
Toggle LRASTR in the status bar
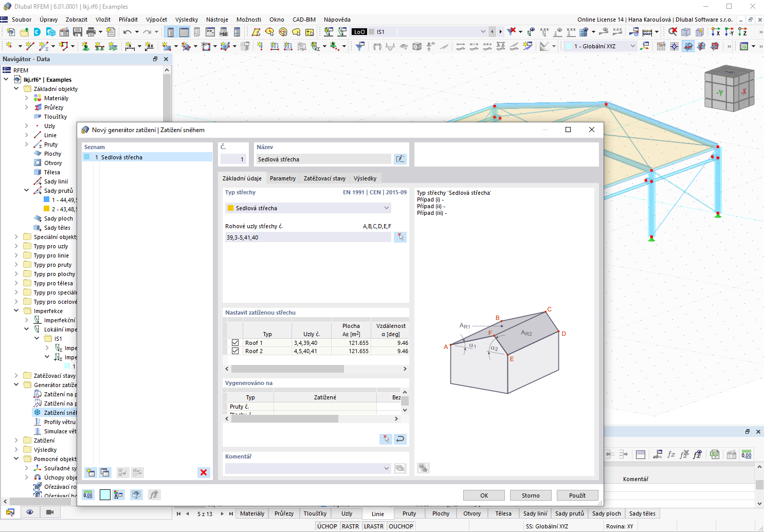(x=374, y=526)
